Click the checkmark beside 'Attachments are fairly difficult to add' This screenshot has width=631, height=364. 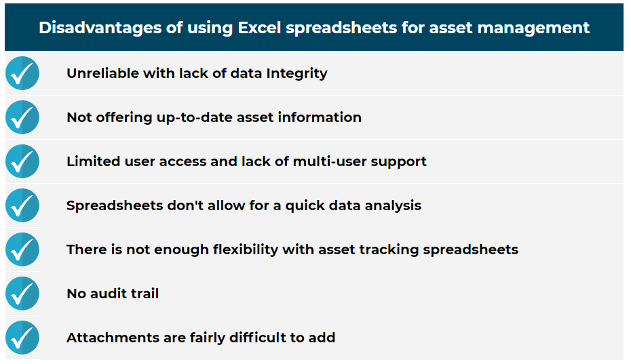pos(22,338)
